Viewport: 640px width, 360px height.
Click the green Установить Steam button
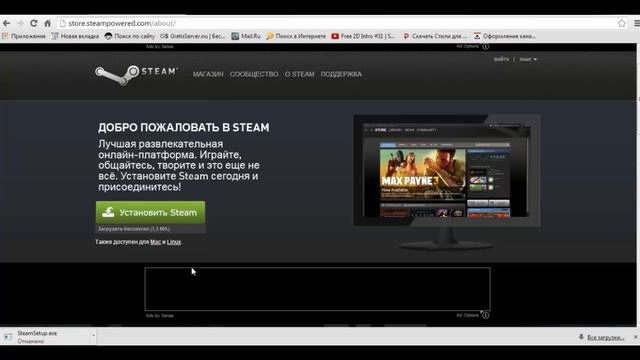(x=151, y=212)
